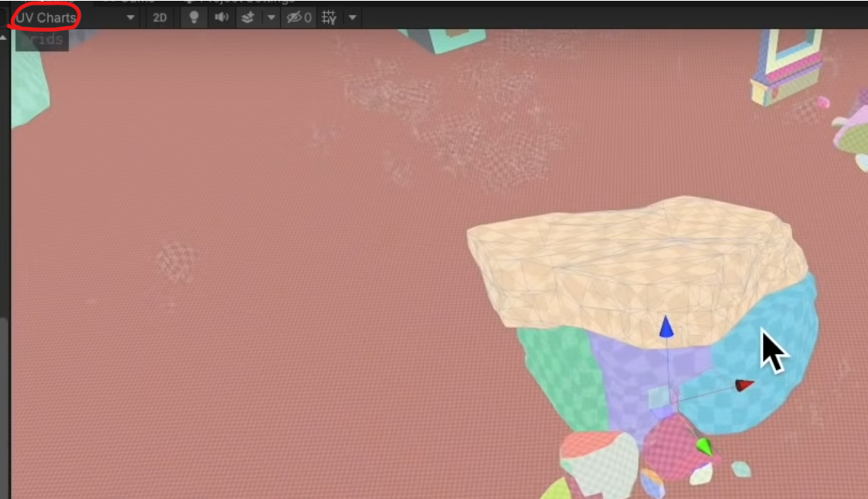The width and height of the screenshot is (868, 499).
Task: Click the blue Z-axis gizmo arrow
Action: [666, 327]
